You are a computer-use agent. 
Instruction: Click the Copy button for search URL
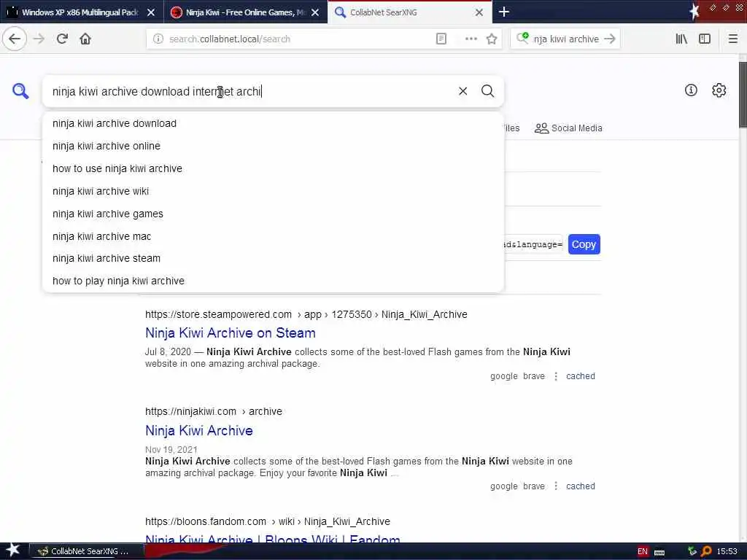(584, 244)
